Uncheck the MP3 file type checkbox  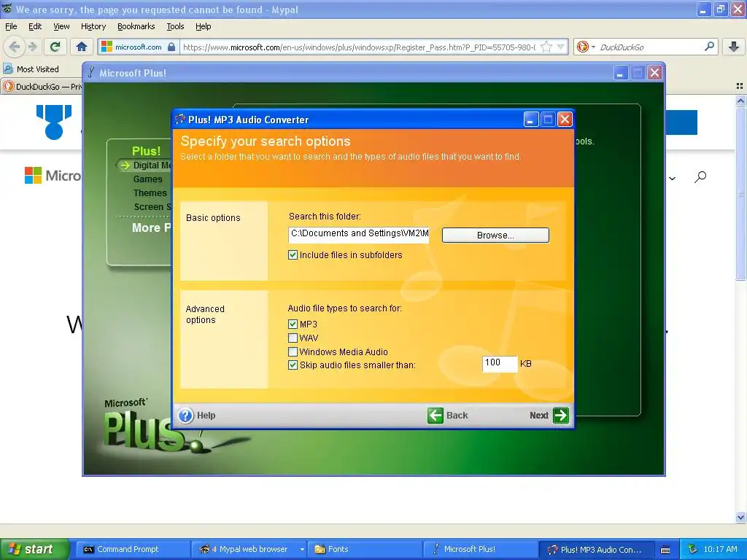pyautogui.click(x=293, y=324)
